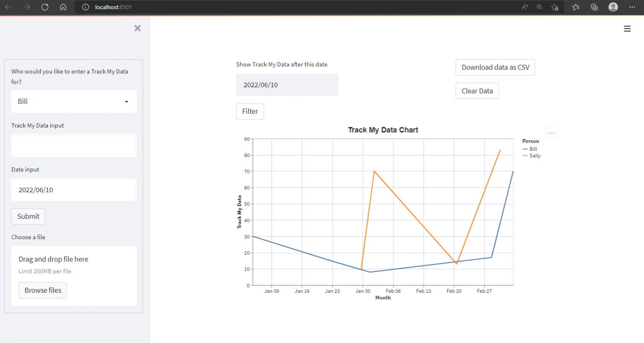Open the Streamlit hamburger menu
Viewport: 644px width, 343px height.
(627, 28)
